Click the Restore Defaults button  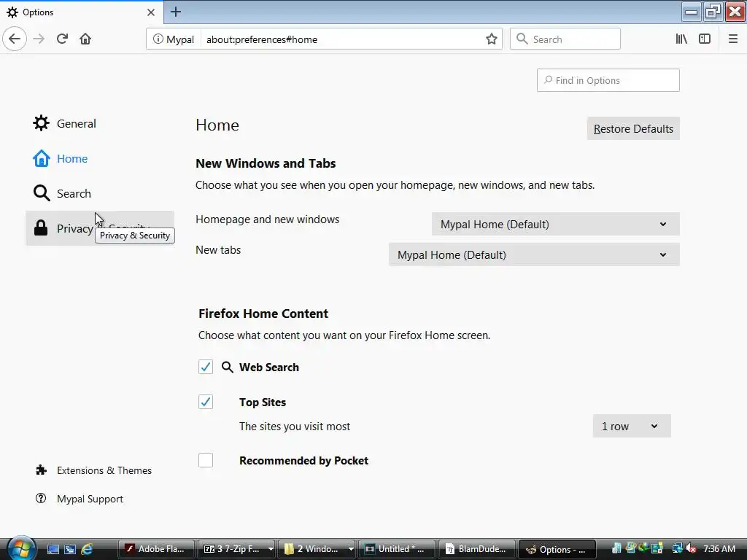coord(633,128)
